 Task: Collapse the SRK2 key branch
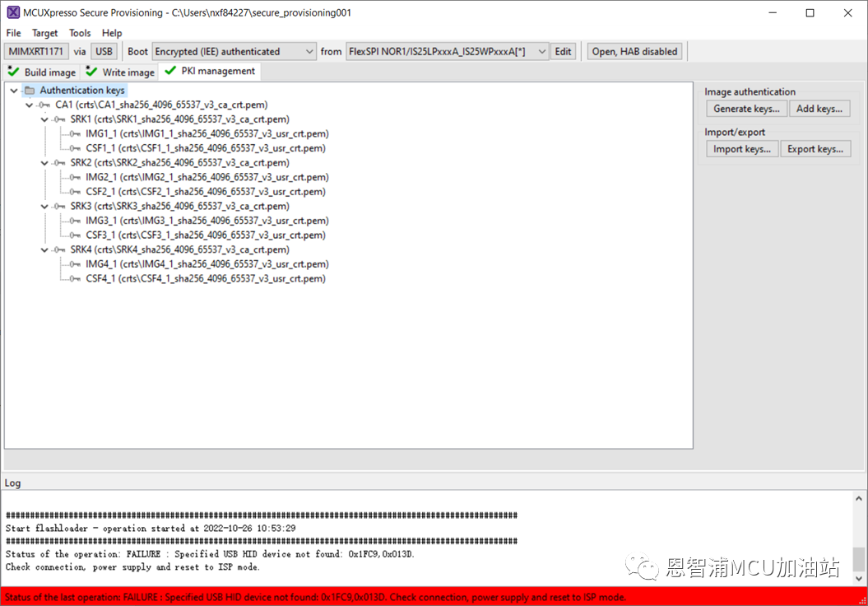coord(44,163)
